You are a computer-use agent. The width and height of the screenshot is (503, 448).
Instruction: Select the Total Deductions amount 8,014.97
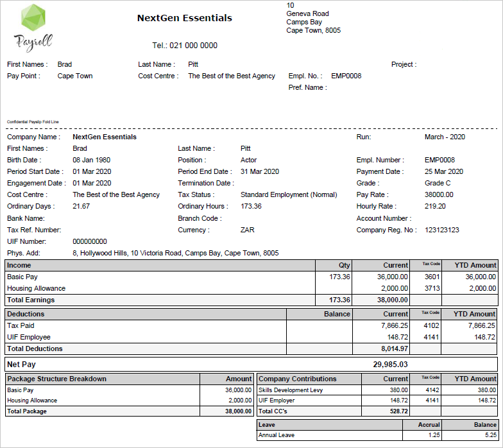[x=395, y=349]
